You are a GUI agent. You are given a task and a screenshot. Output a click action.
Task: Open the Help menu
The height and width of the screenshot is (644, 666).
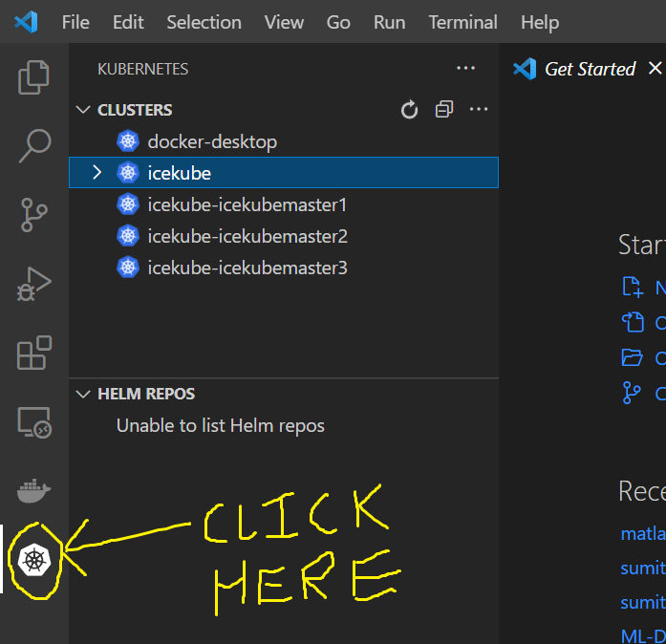540,22
